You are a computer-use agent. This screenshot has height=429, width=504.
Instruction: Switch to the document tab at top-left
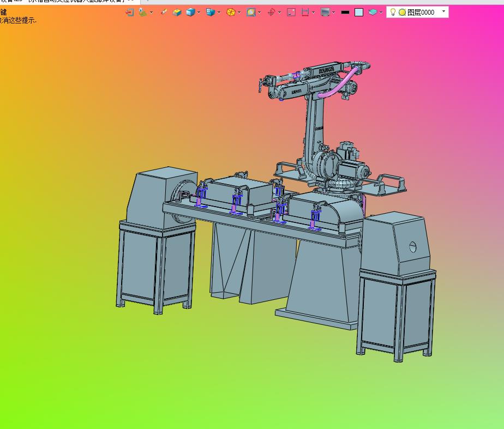[x=65, y=2]
